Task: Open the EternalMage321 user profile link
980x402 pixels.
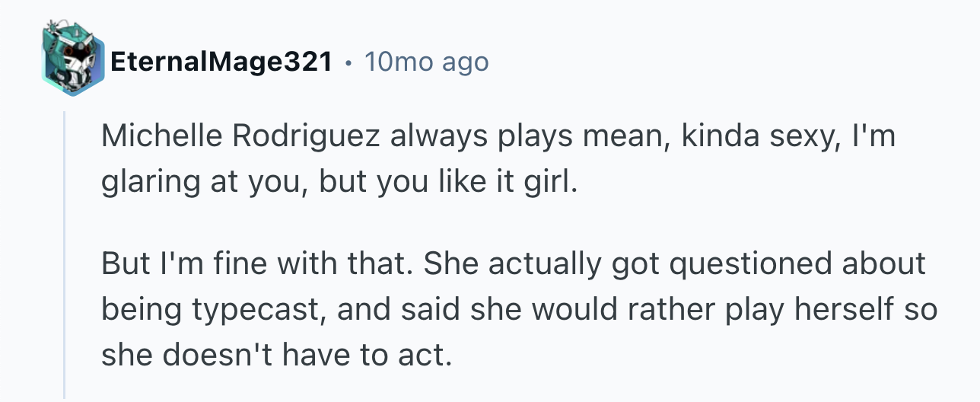Action: (x=221, y=62)
